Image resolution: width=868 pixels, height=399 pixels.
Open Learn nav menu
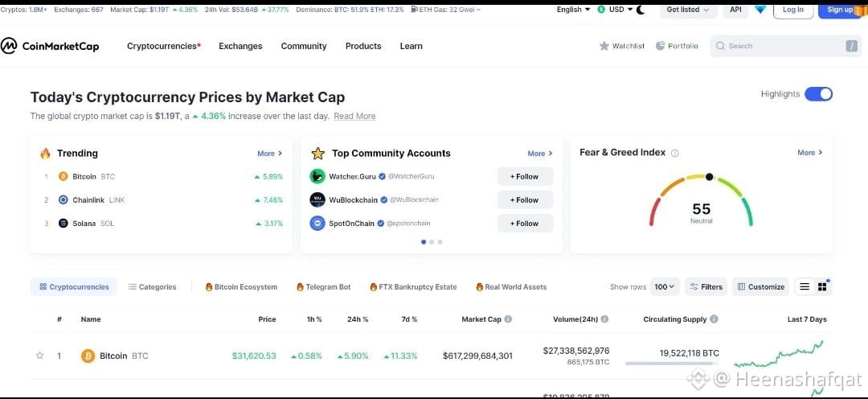coord(411,46)
